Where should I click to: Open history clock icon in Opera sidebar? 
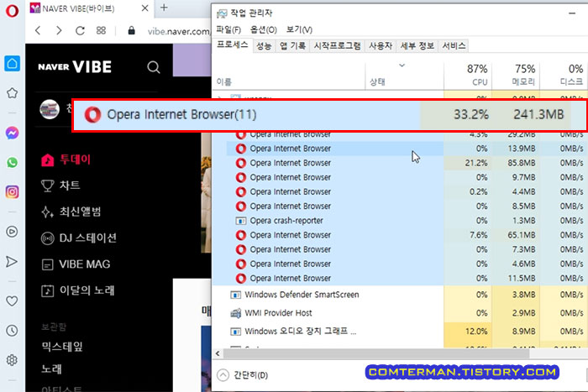(x=12, y=331)
